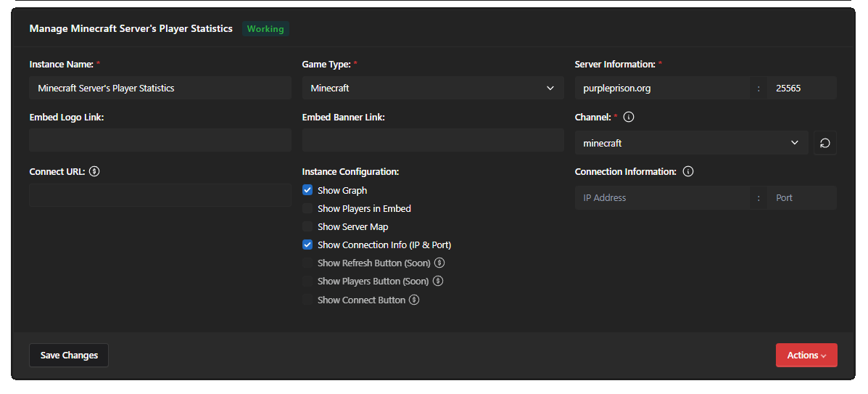Open the red Actions dropdown button
Screen dimensions: 868x394
click(x=806, y=356)
